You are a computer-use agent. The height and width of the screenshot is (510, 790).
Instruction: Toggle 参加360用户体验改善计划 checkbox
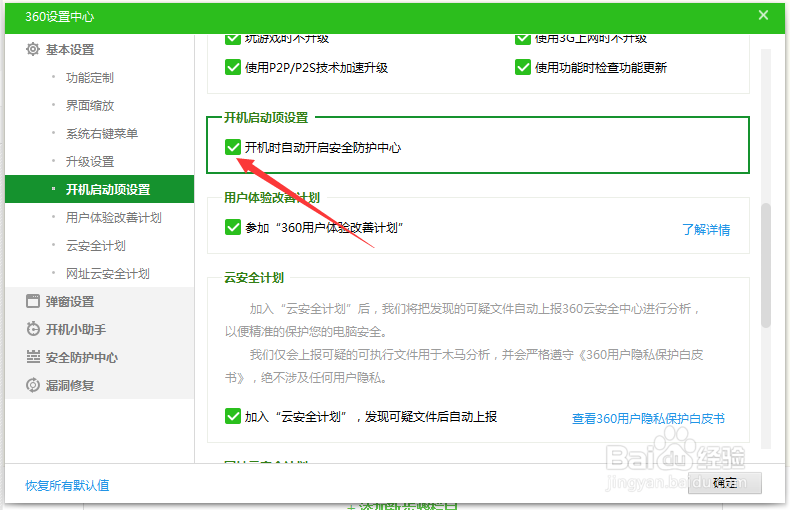point(233,227)
